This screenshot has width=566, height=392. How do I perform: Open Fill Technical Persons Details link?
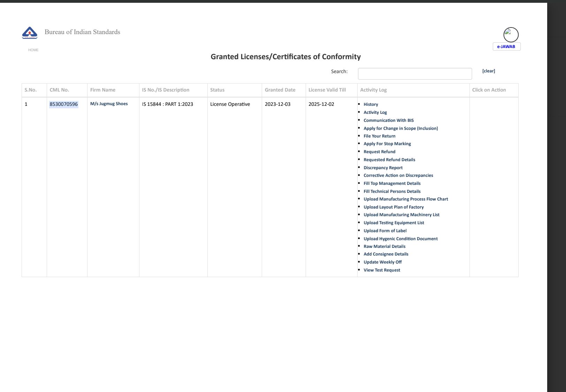point(392,191)
